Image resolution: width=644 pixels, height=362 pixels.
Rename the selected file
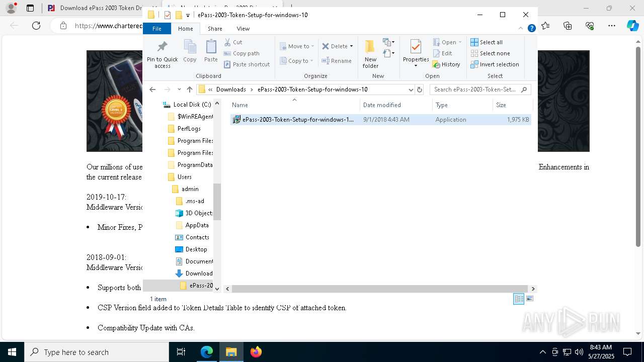point(337,61)
